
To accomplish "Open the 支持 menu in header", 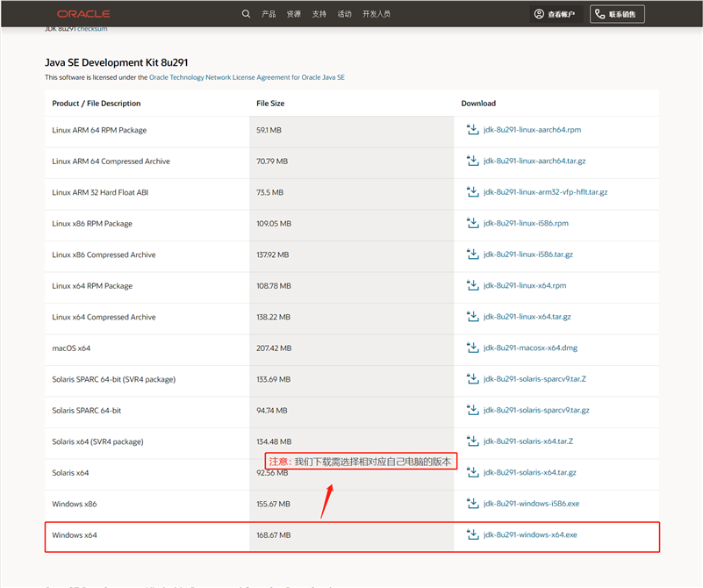I will [x=319, y=14].
